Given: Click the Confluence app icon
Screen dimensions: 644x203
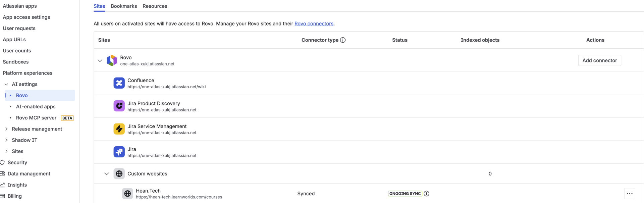Looking at the screenshot, I should pyautogui.click(x=119, y=83).
